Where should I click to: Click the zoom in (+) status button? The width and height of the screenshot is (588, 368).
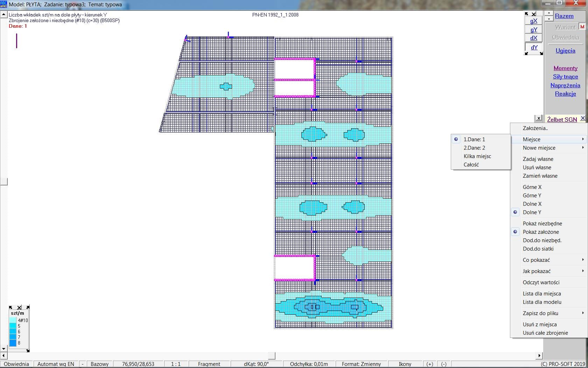(430, 364)
